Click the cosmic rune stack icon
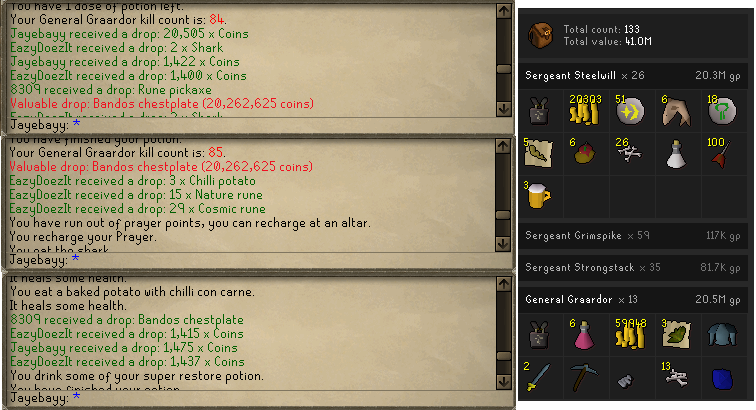The image size is (756, 410). [630, 111]
